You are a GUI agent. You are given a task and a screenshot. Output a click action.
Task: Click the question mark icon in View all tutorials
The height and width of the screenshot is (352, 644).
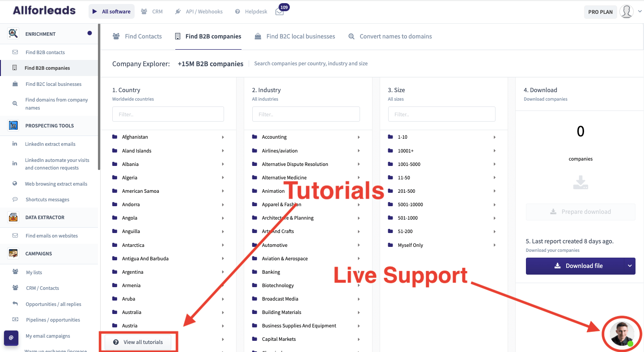tap(116, 342)
